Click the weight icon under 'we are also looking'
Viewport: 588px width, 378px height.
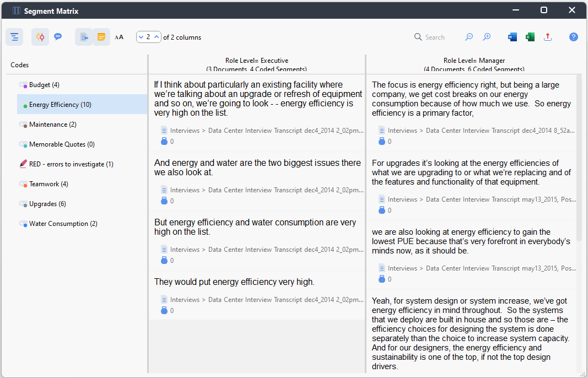pos(382,279)
